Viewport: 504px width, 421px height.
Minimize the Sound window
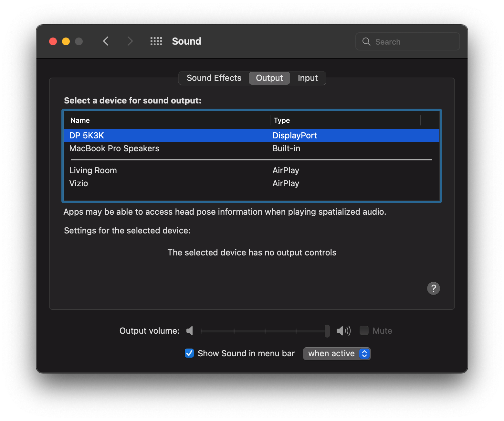[x=66, y=41]
